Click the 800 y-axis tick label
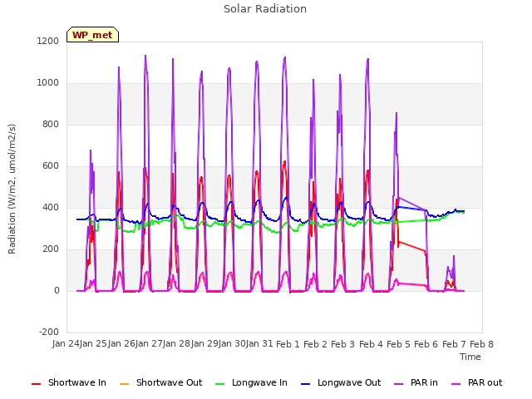This screenshot has width=532, height=399. tap(51, 124)
